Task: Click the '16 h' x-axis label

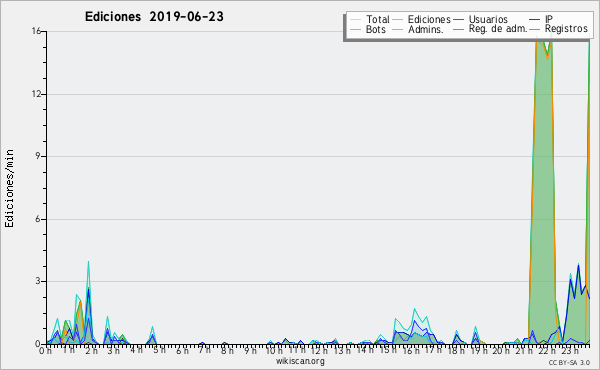Action: (410, 350)
